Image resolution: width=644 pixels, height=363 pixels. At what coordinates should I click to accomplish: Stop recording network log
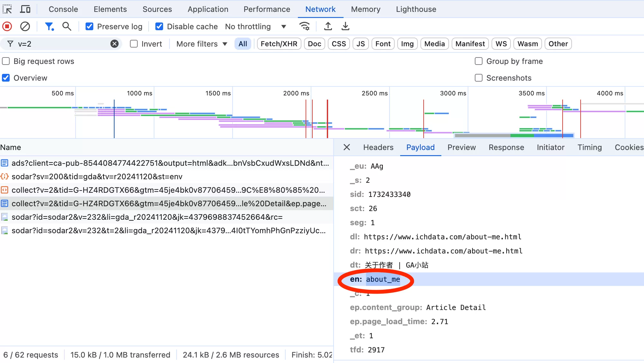(x=7, y=26)
